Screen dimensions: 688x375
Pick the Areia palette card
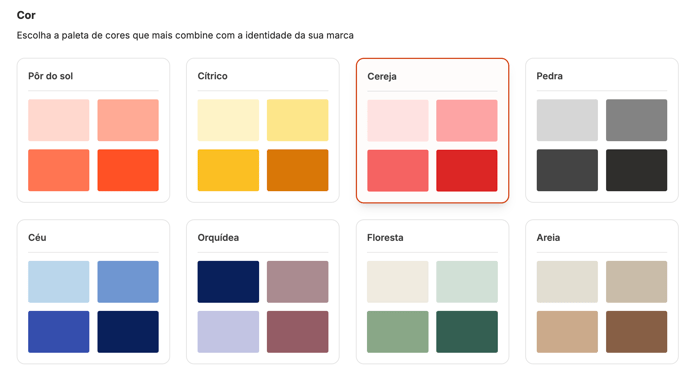pyautogui.click(x=602, y=292)
